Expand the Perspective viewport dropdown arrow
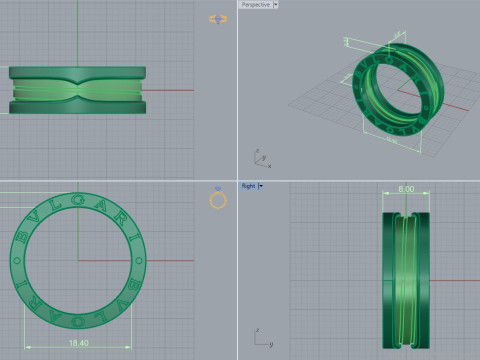 tap(275, 5)
